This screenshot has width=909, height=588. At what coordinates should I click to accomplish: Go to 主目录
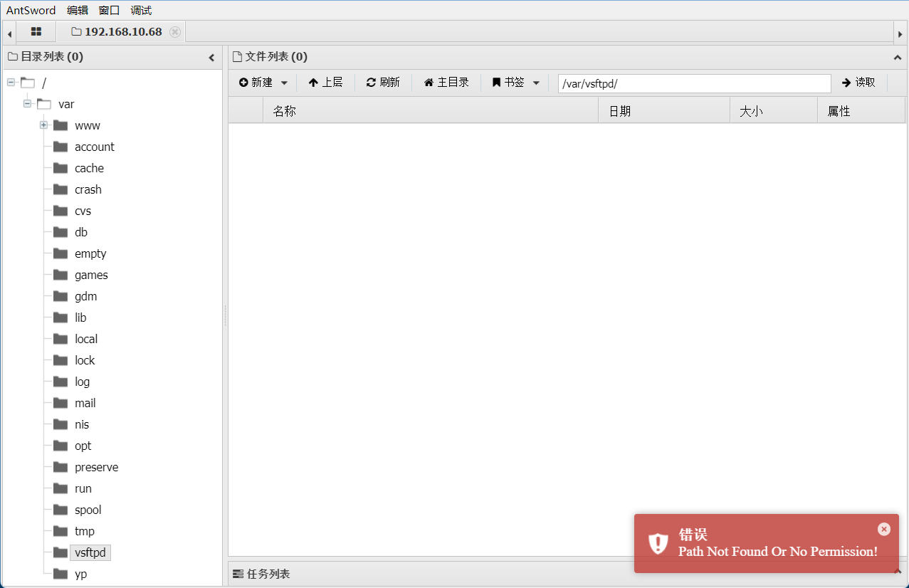(446, 83)
